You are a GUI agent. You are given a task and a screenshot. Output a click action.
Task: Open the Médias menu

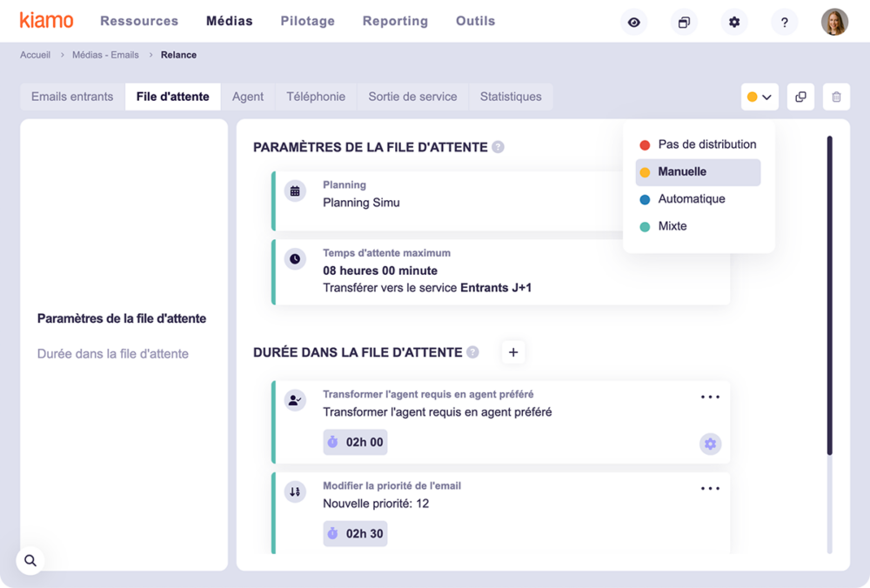coord(229,21)
